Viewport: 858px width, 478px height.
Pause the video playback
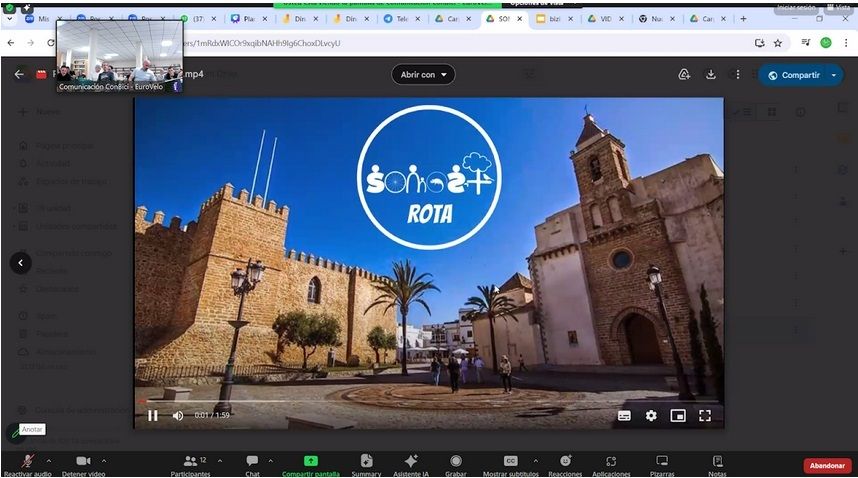pyautogui.click(x=153, y=416)
